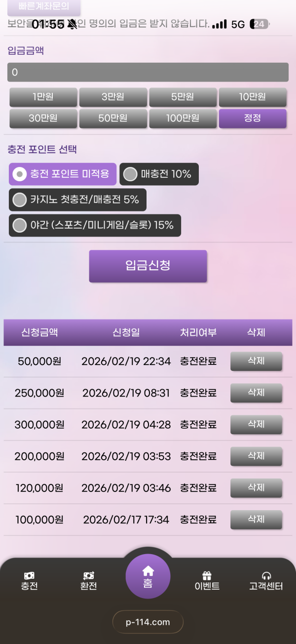Tap the muted bell icon in status bar
The image size is (296, 644).
coord(73,24)
